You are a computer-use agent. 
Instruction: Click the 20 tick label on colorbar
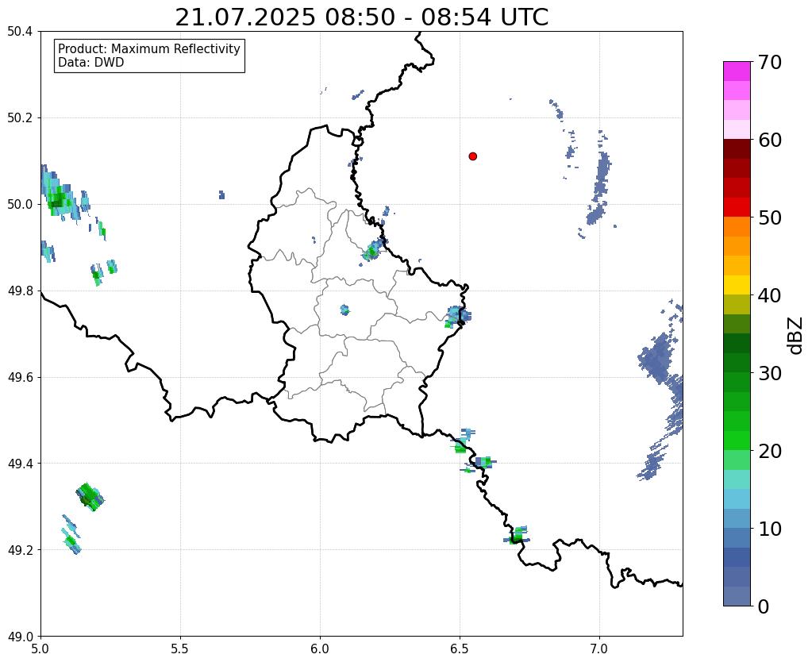(x=770, y=451)
